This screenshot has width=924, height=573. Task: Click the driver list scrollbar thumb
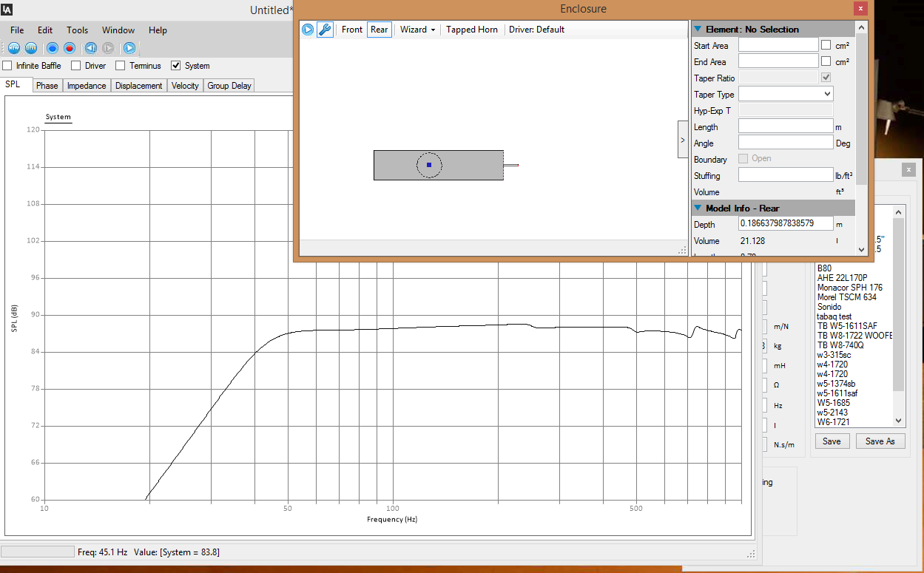click(899, 305)
